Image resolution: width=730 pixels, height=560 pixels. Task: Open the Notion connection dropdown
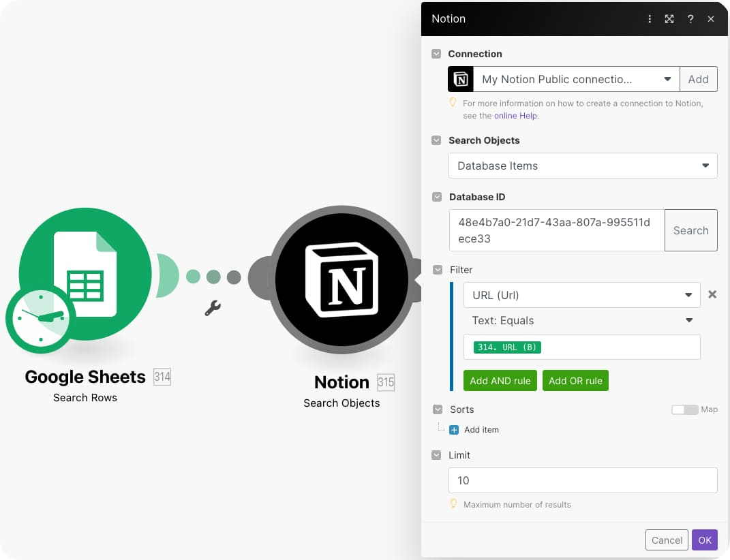point(577,79)
